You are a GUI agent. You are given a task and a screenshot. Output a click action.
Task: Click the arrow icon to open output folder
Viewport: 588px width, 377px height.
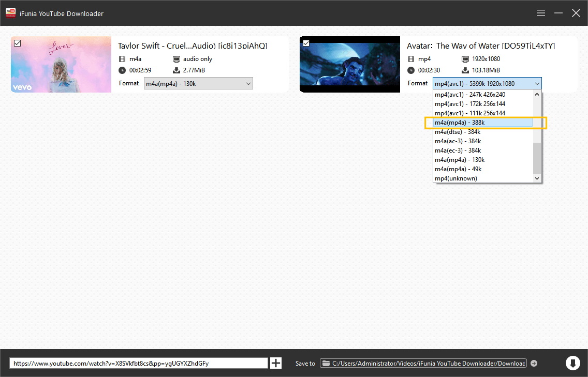pyautogui.click(x=534, y=364)
